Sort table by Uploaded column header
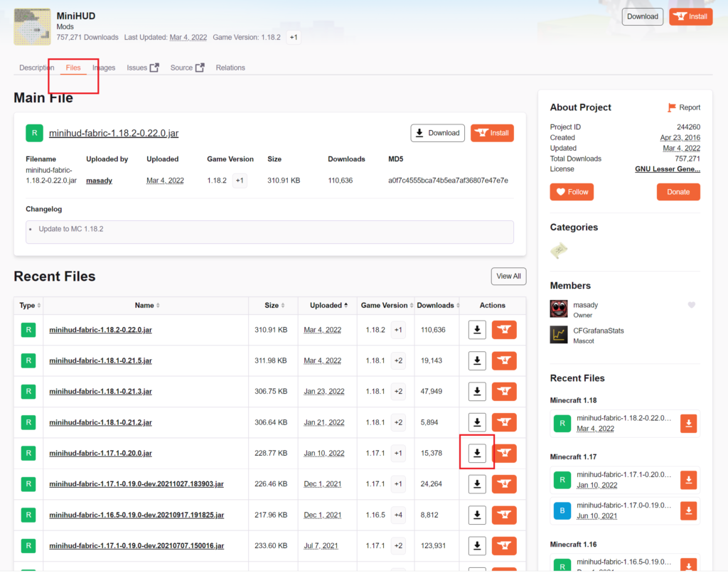Screen dimensions: 728x573 pos(328,306)
